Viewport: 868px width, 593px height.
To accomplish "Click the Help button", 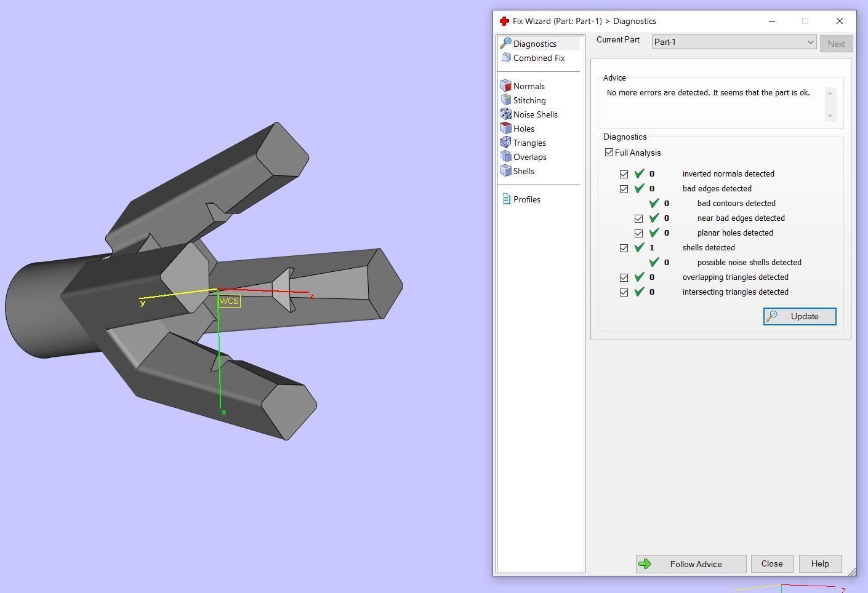I will point(820,564).
